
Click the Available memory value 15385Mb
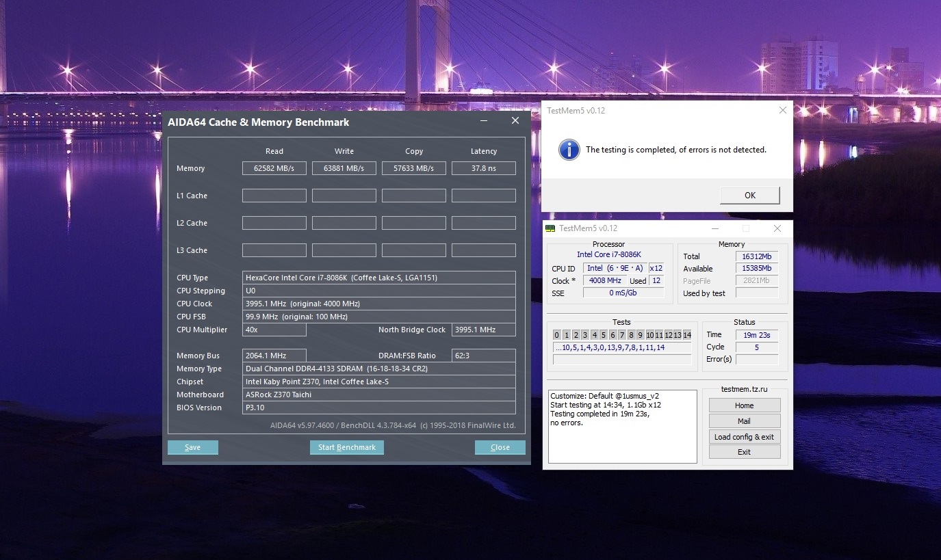(757, 269)
